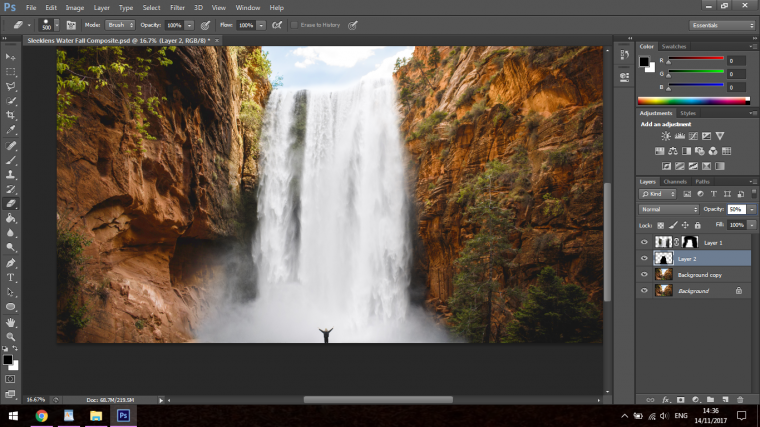760x427 pixels.
Task: Add a Levels adjustment
Action: click(680, 136)
